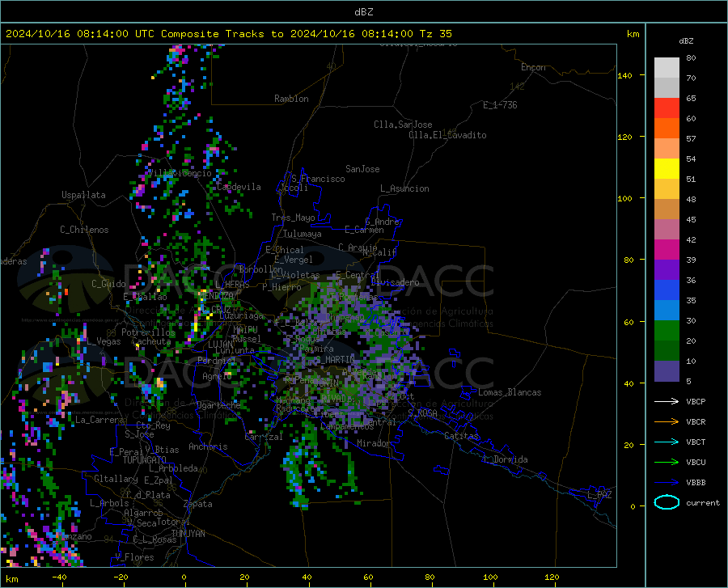Click the 'TUNUYAN' map label

[x=188, y=534]
